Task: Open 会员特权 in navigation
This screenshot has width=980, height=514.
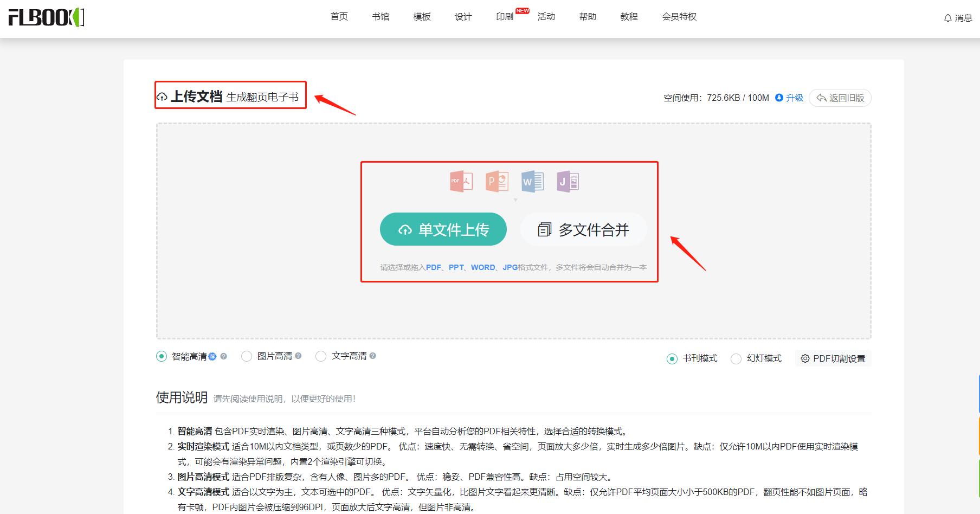Action: 679,17
